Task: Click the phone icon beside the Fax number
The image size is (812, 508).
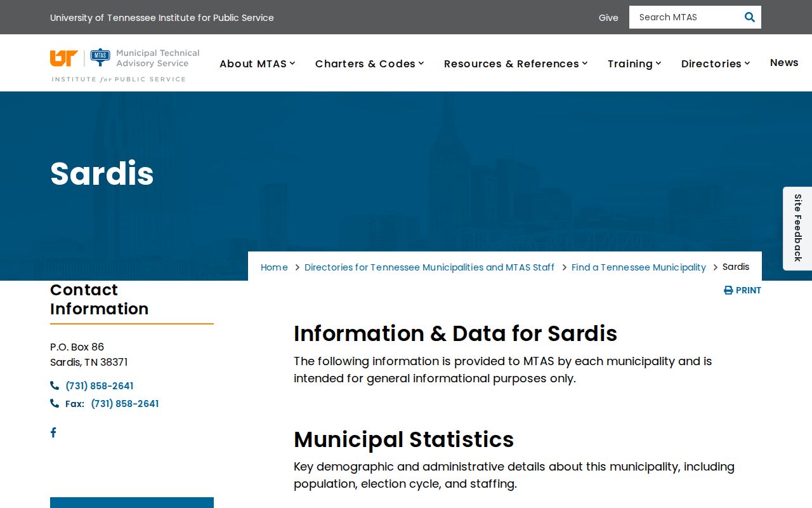Action: coord(55,403)
